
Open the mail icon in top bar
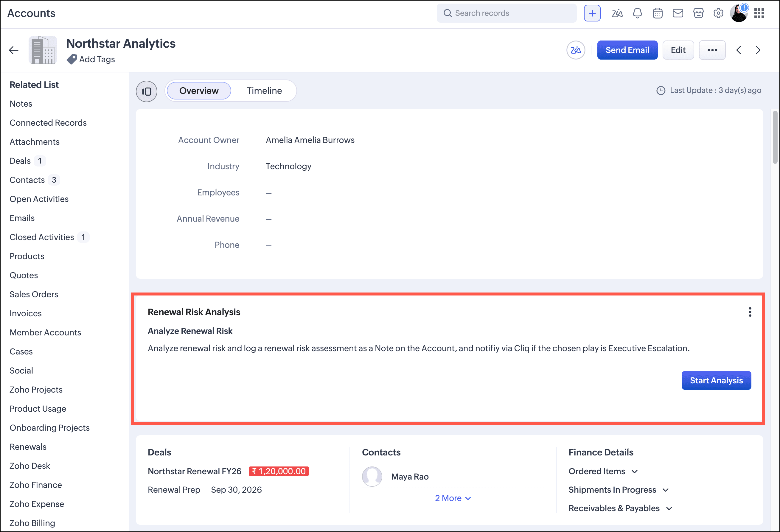point(678,13)
